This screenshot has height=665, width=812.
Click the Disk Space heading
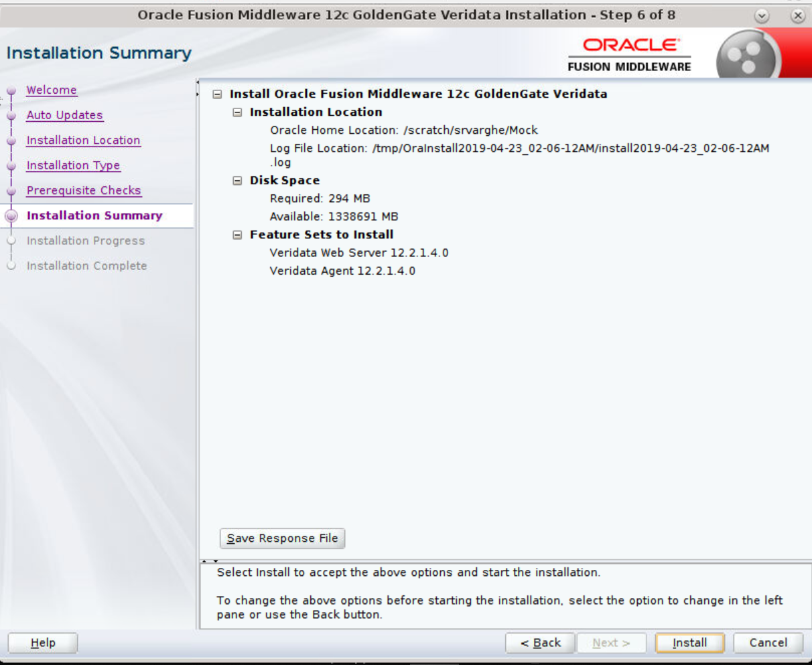(x=285, y=181)
